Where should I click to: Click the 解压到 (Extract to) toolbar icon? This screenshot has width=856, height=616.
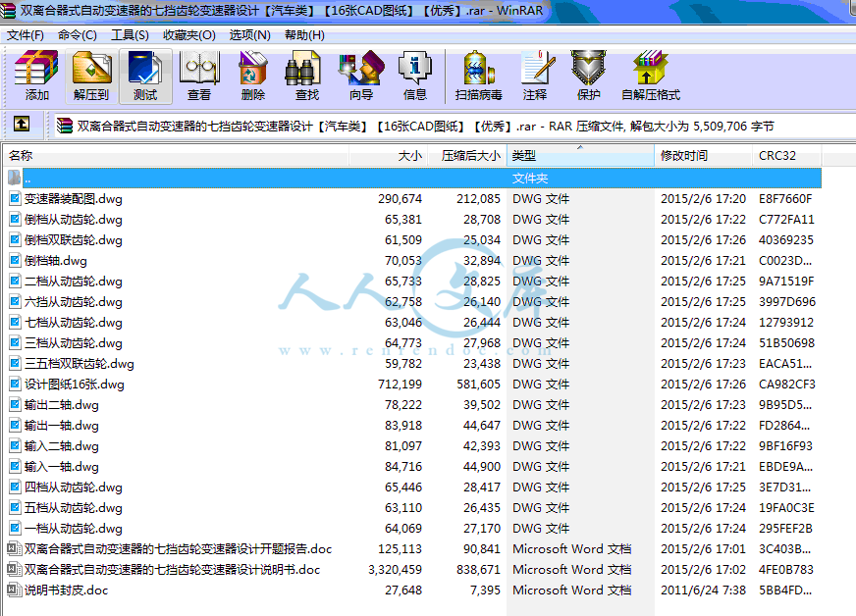pos(91,76)
